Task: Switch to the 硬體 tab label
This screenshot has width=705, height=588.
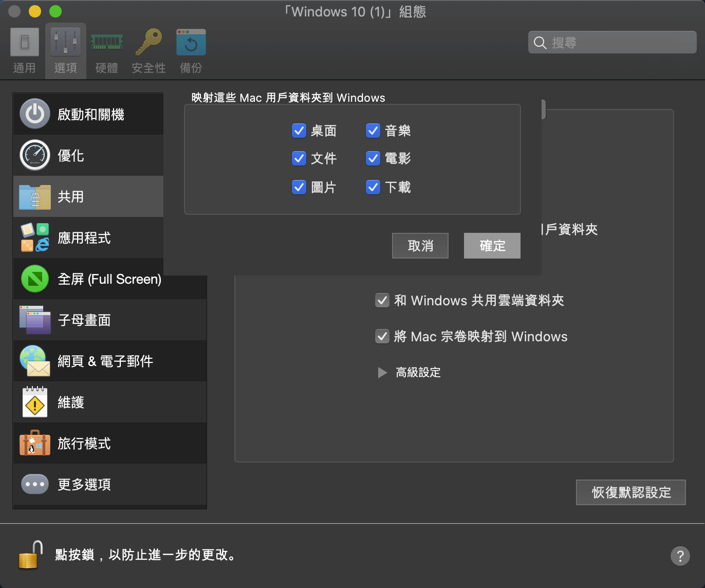Action: coord(107,68)
